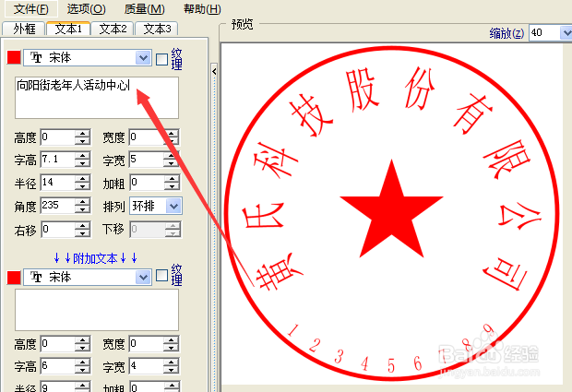Click text box containing 向阳街老年人活动中心
The width and height of the screenshot is (572, 392).
coord(97,98)
